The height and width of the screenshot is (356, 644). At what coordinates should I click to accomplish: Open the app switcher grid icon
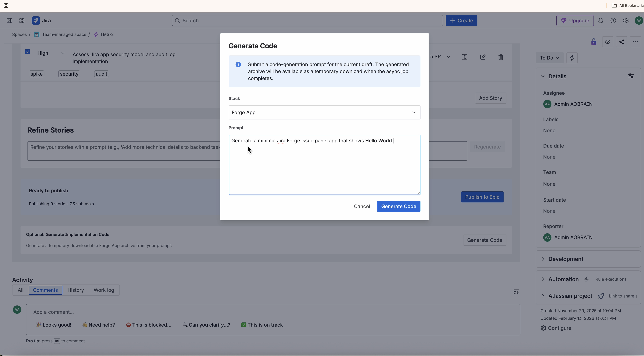(x=22, y=21)
